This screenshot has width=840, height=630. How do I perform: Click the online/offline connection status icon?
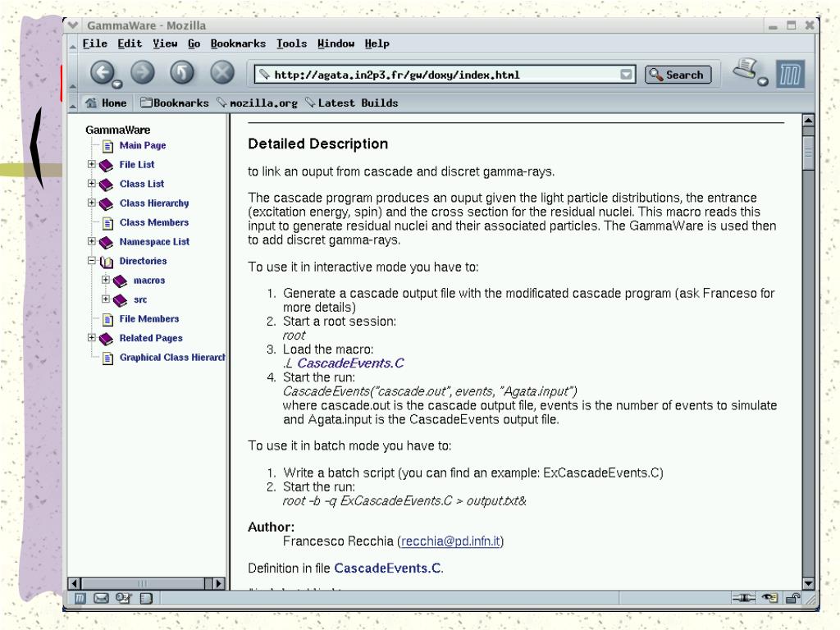(743, 598)
